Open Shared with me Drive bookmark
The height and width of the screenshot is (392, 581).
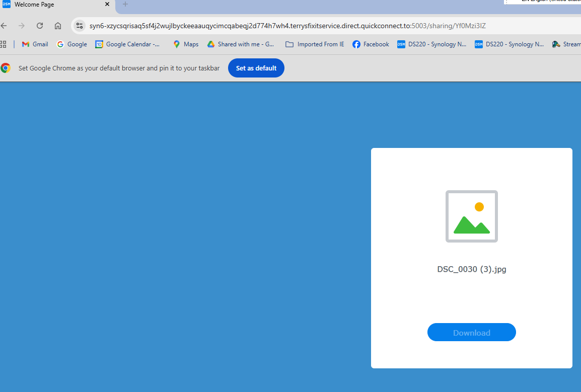[241, 44]
